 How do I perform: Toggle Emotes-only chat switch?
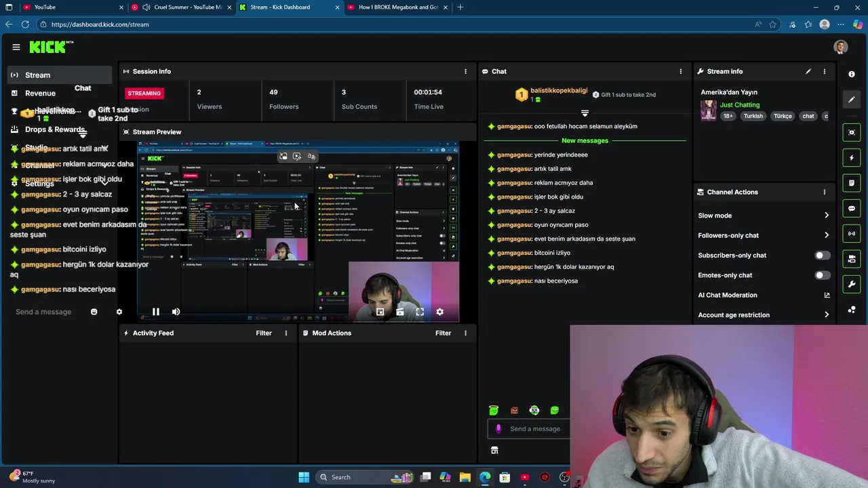822,275
